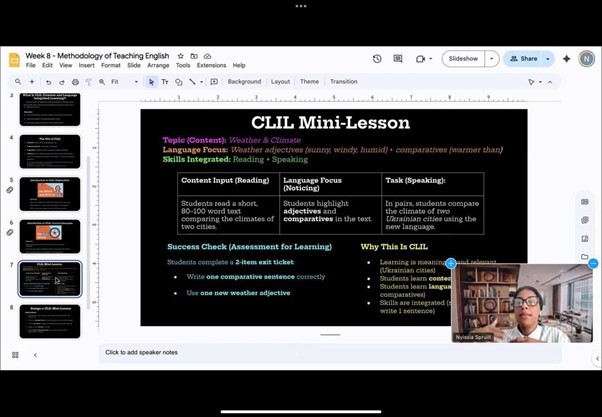Open the Extensions menu
This screenshot has height=417, width=602.
pos(211,66)
